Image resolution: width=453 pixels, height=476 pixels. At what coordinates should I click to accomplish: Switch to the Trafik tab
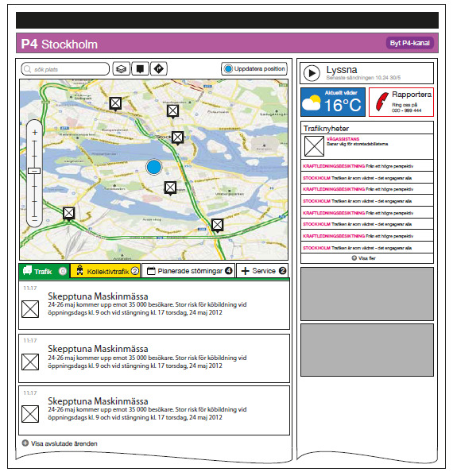click(x=45, y=271)
